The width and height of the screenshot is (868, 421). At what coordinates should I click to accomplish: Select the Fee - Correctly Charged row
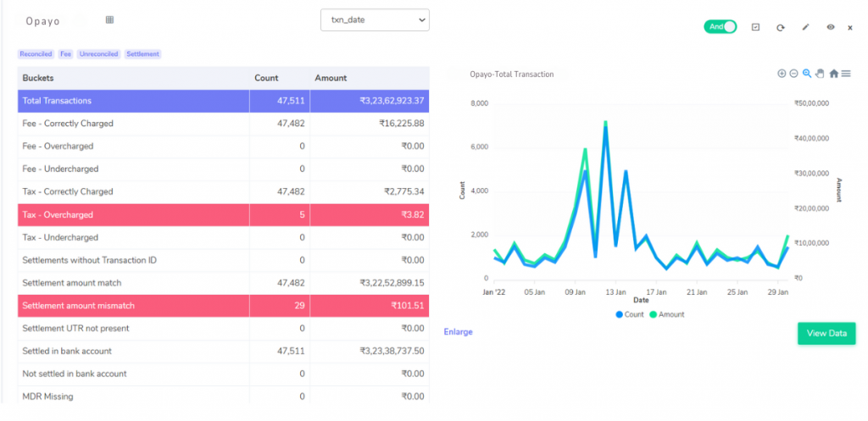pyautogui.click(x=223, y=124)
